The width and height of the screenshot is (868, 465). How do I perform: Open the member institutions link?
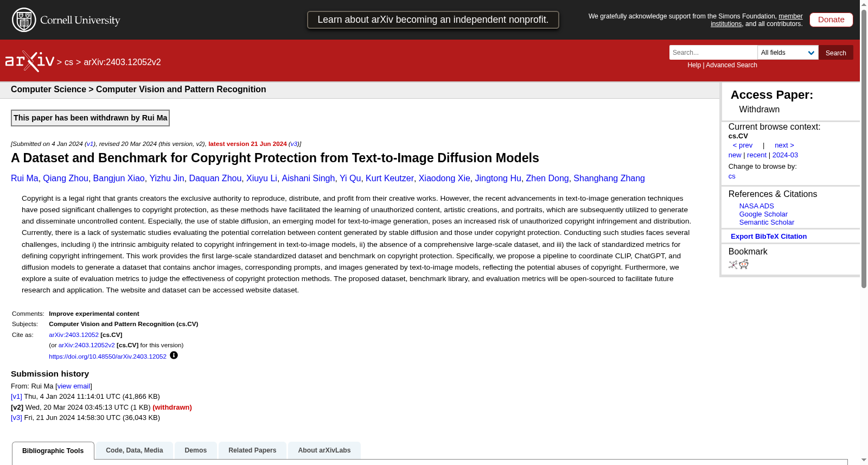pos(757,20)
